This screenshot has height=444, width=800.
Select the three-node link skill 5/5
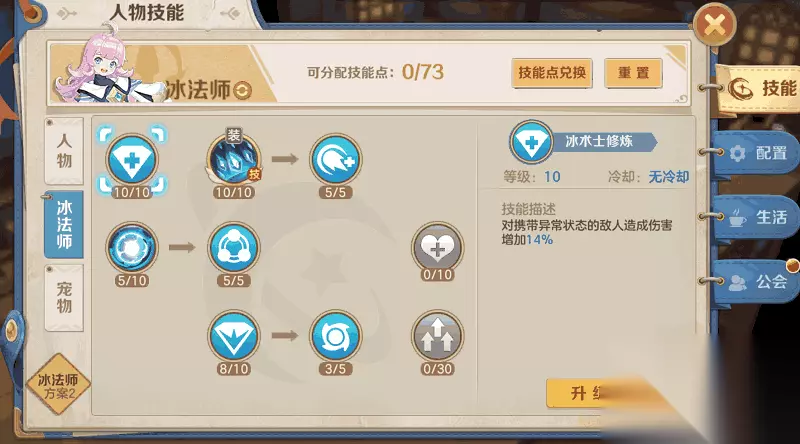point(234,248)
